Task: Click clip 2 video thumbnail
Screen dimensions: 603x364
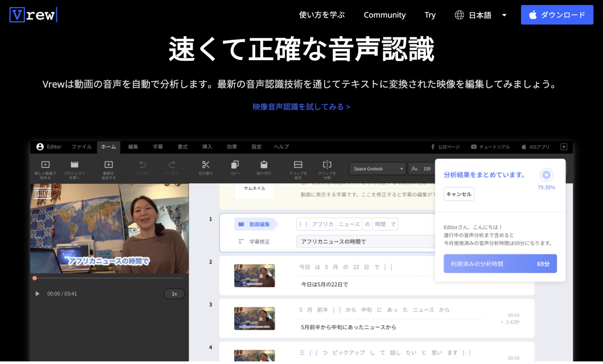Action: [254, 276]
